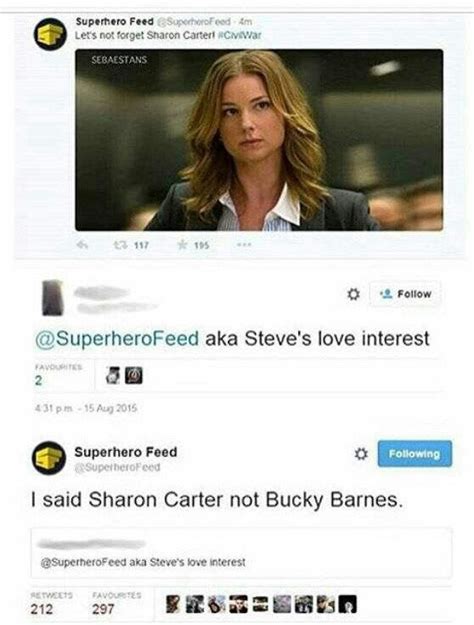The image size is (474, 625).
Task: Follow the user who replied
Action: click(x=405, y=294)
